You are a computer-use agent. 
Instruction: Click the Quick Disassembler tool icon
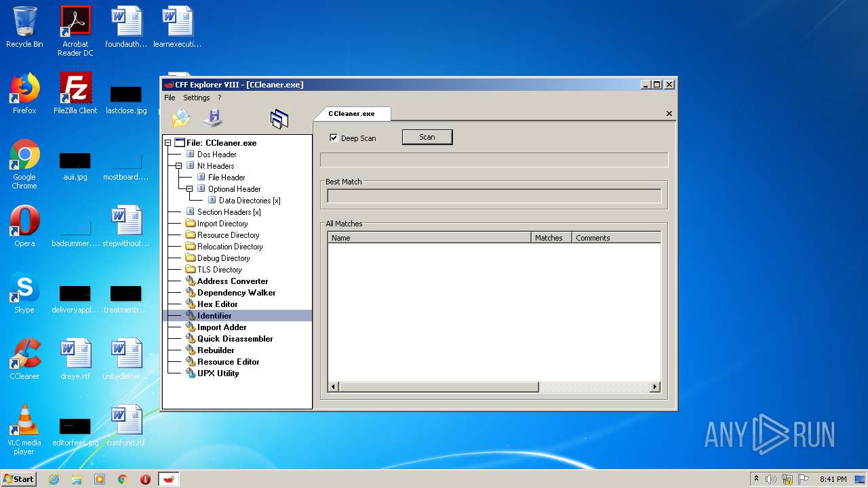point(191,339)
